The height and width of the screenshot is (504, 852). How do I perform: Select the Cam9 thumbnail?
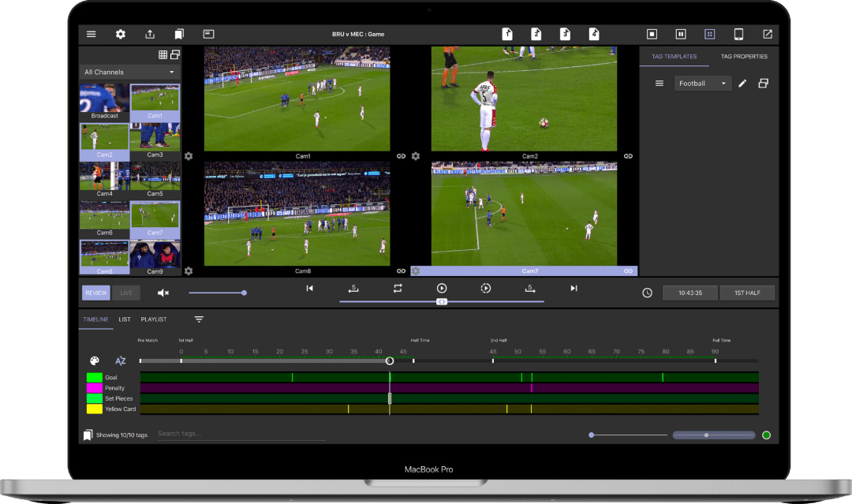pos(155,258)
